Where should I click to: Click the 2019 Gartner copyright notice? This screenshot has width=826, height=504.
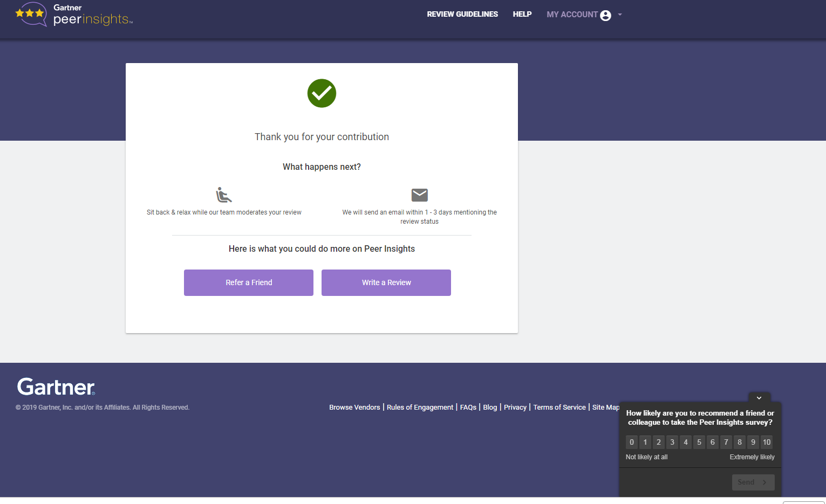[x=103, y=408]
